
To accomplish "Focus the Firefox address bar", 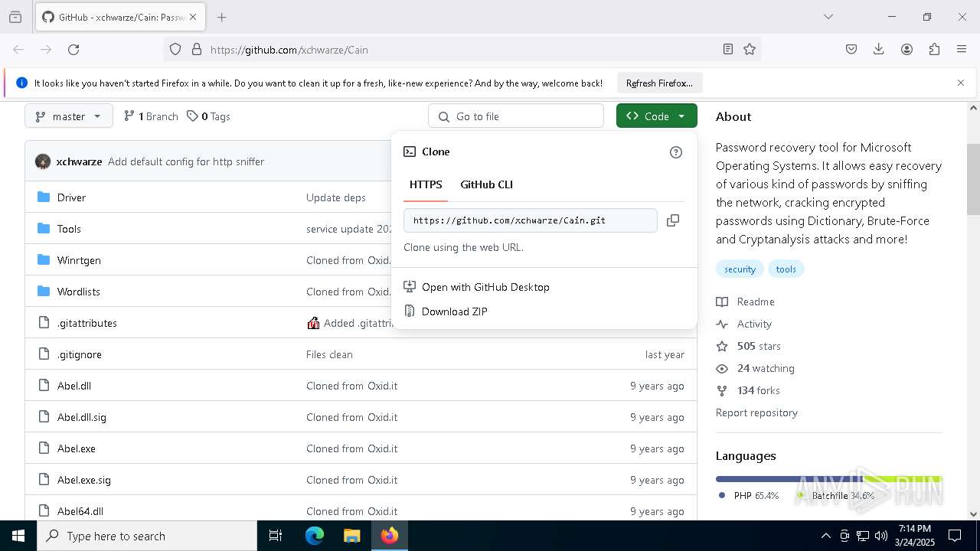I will click(462, 49).
